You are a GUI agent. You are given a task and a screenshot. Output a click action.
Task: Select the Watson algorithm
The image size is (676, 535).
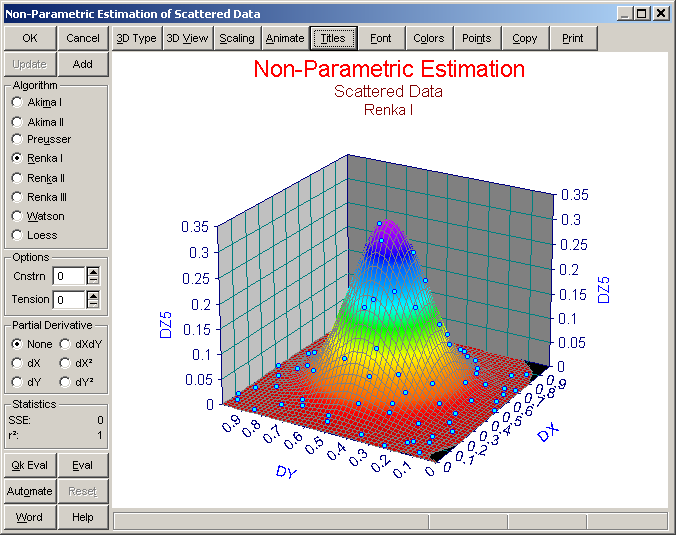tap(38, 216)
